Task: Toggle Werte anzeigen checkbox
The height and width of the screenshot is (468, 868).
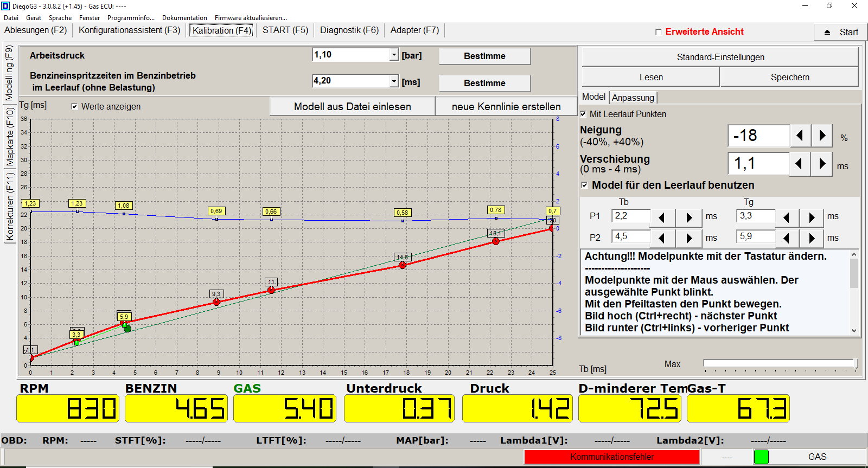Action: click(74, 106)
